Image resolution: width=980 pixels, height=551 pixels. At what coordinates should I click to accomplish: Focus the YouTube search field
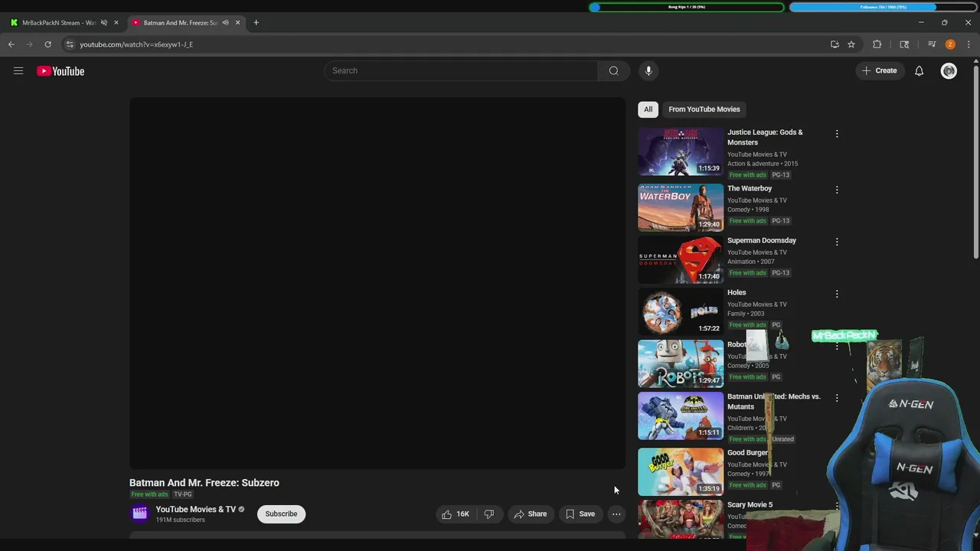[461, 70]
